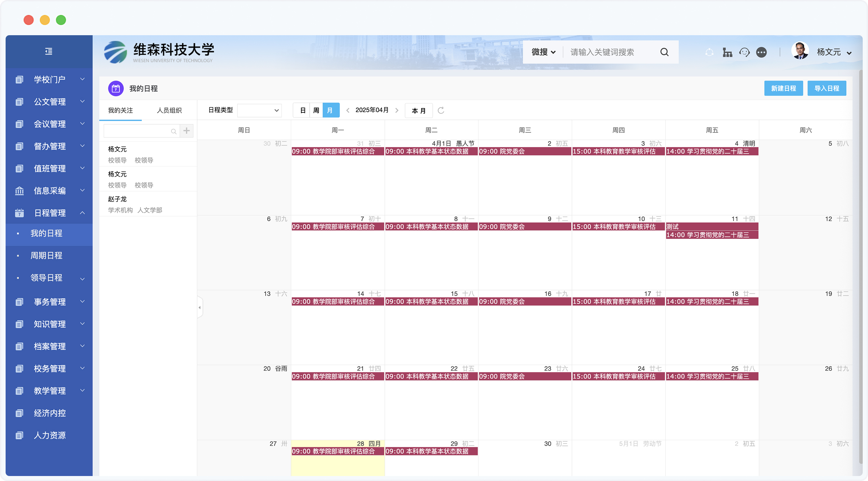Viewport: 868px width, 481px height.
Task: Switch calendar to 月 month view
Action: pyautogui.click(x=331, y=110)
